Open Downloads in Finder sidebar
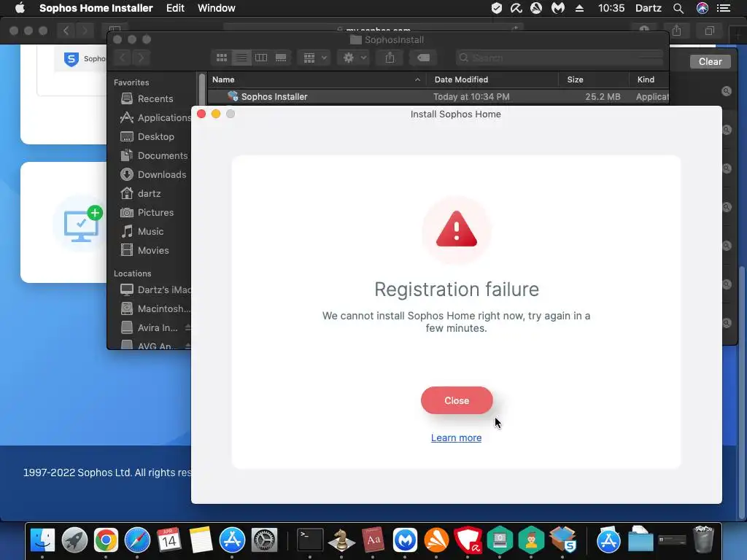 (153, 174)
